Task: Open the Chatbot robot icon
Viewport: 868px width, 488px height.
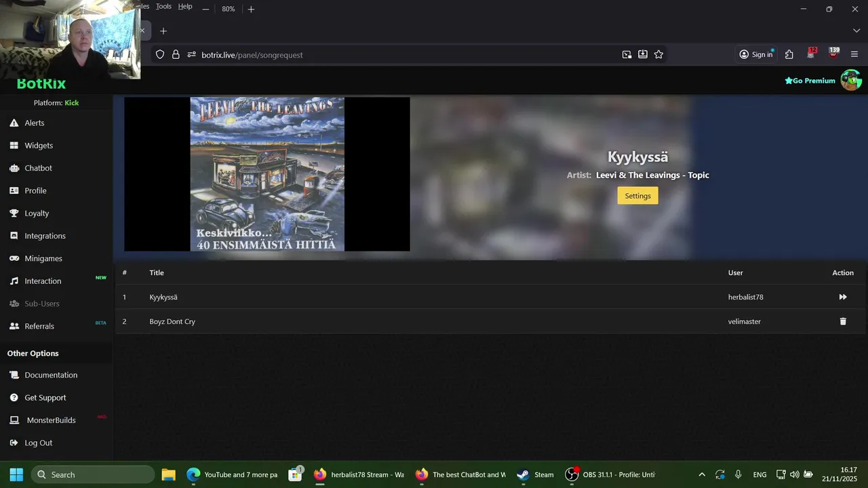Action: 14,168
